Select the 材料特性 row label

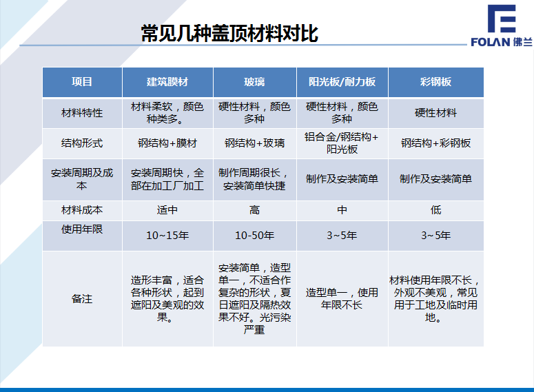coord(82,113)
